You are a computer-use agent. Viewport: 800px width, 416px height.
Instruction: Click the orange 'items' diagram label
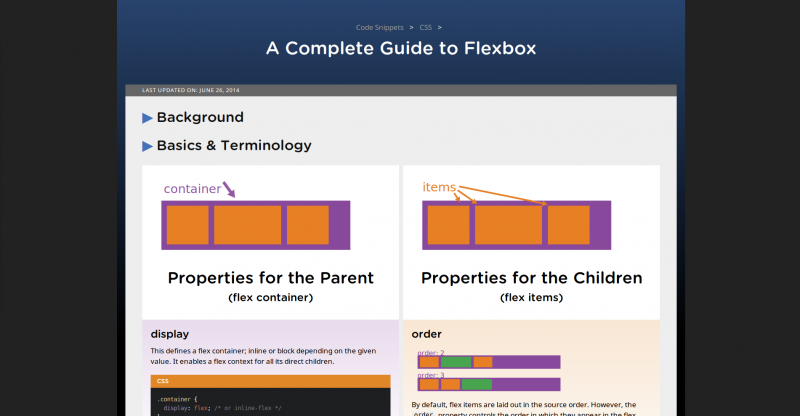pyautogui.click(x=439, y=187)
